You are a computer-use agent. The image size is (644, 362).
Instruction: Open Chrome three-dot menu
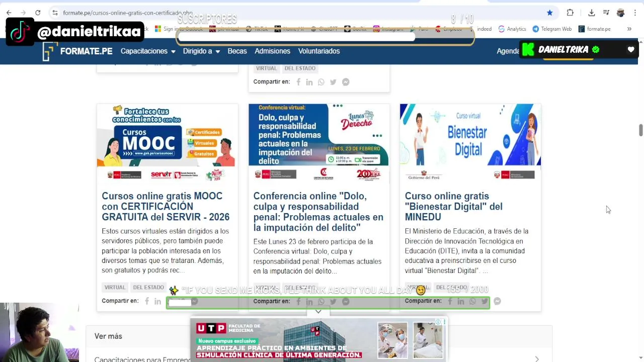click(x=635, y=13)
